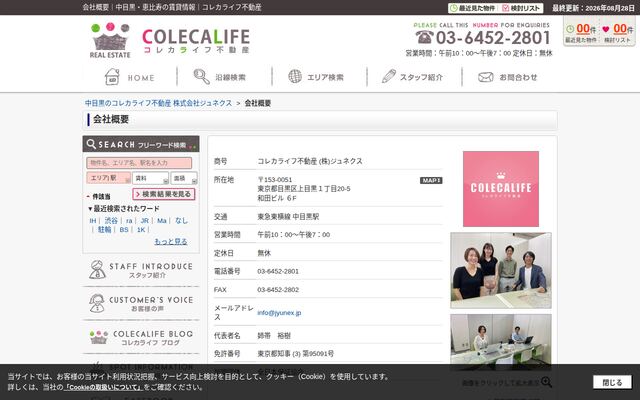This screenshot has height=400, width=640.
Task: Click 会社概要 link in top bar
Action: click(96, 7)
